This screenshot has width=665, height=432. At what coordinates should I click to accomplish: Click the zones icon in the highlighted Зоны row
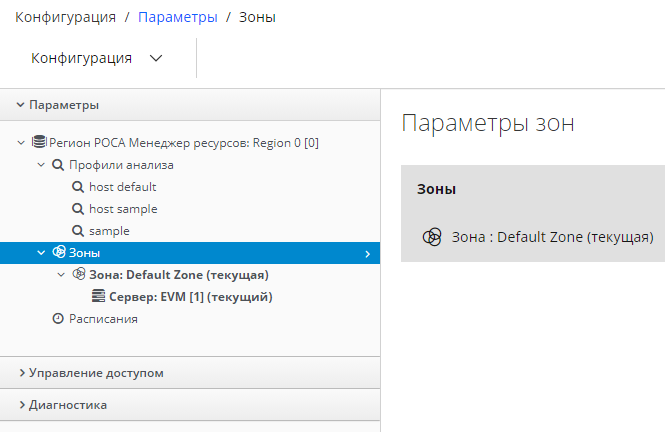[x=59, y=252]
